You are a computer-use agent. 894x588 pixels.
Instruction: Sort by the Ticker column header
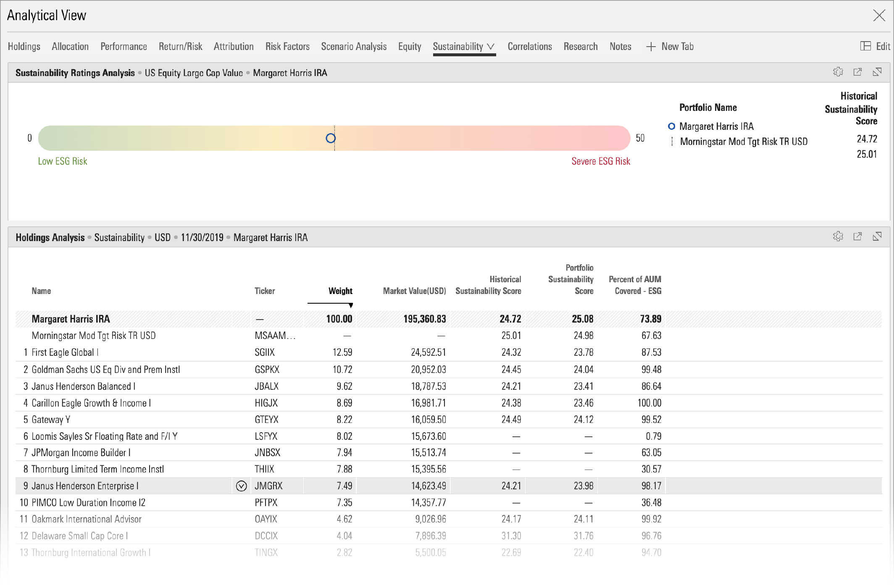[265, 291]
